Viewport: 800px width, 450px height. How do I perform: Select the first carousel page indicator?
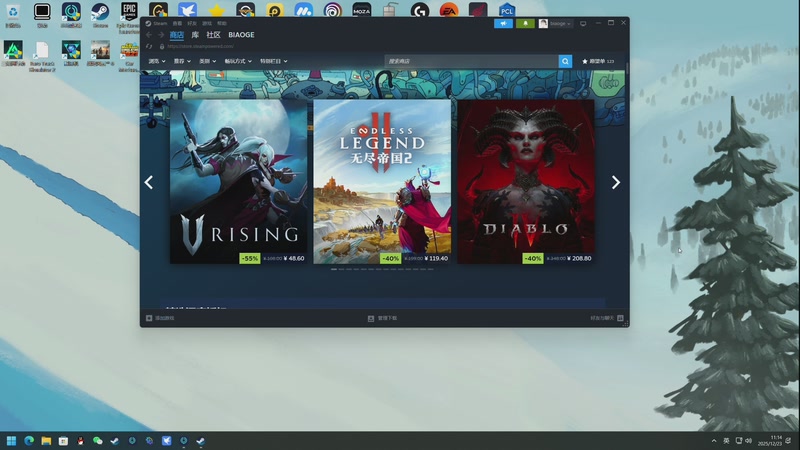click(334, 269)
